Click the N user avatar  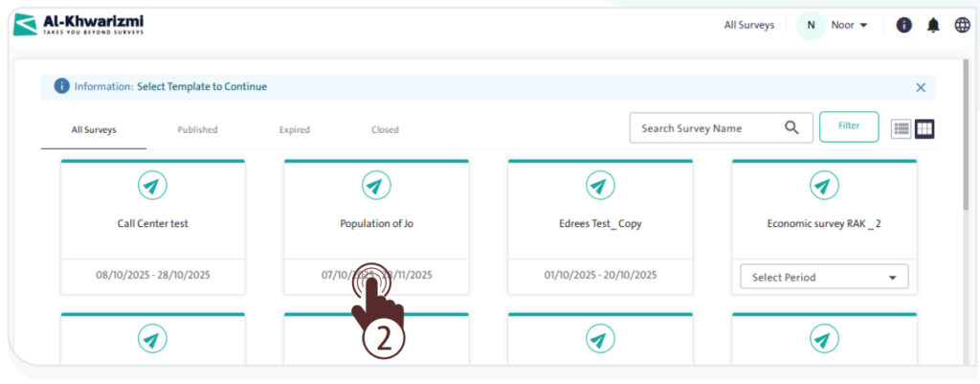[811, 26]
